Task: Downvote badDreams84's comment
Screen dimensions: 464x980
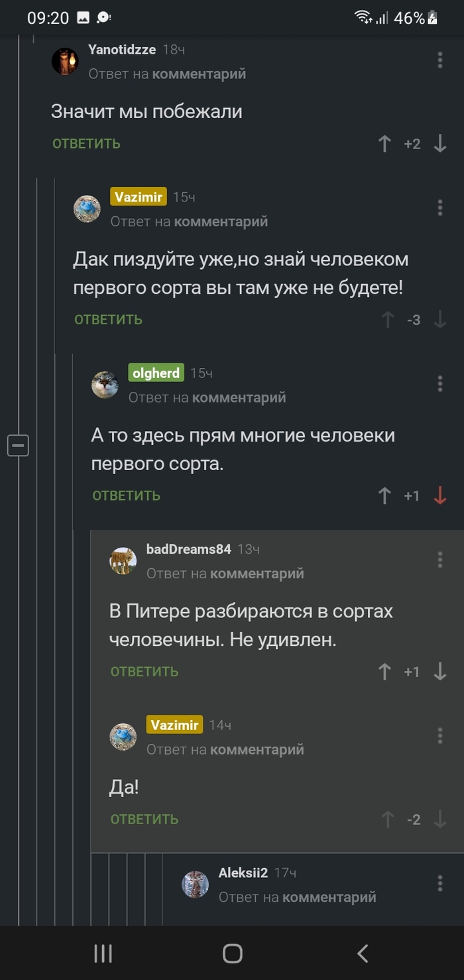Action: pyautogui.click(x=440, y=672)
